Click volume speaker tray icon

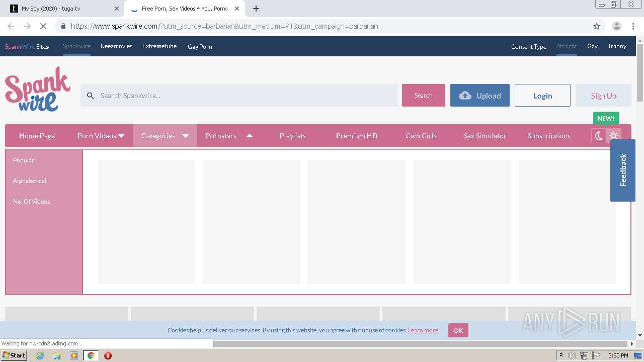click(572, 355)
